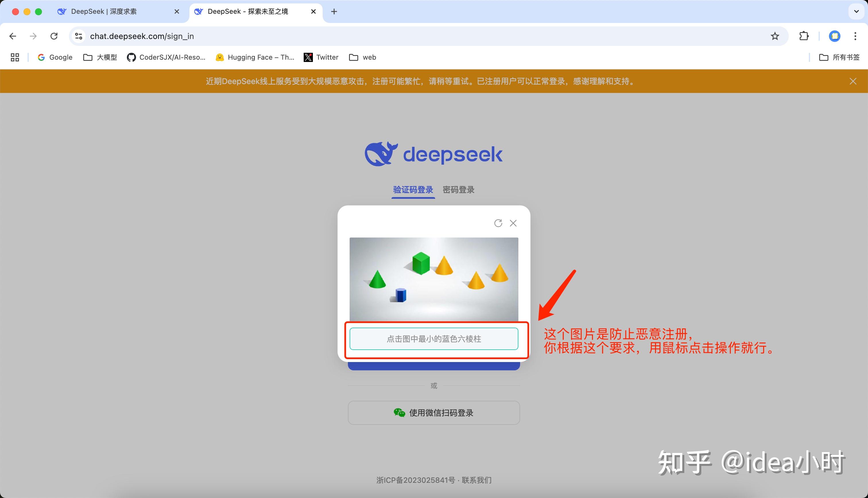
Task: Select the 验证码登录 tab
Action: coord(413,190)
